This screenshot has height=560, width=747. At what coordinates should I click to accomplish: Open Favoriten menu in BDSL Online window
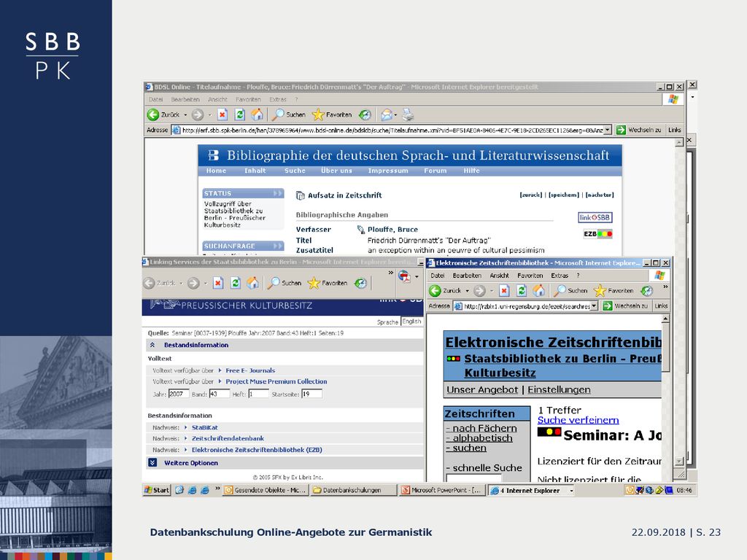click(x=248, y=99)
